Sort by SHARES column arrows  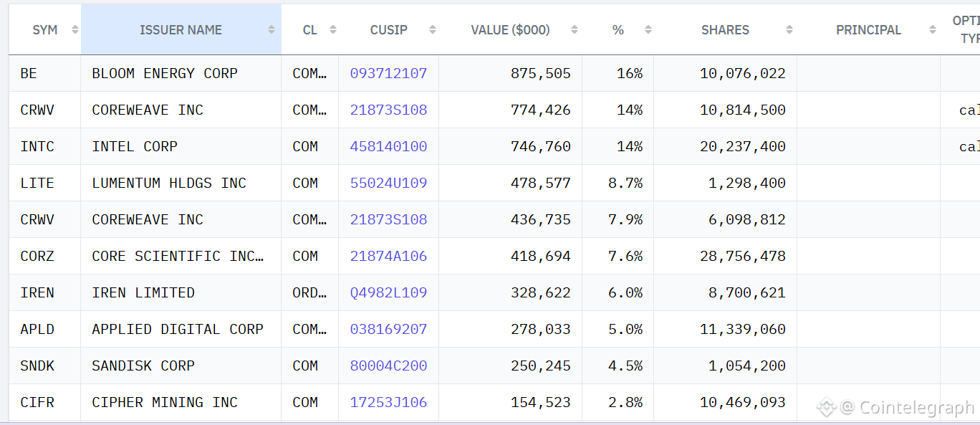click(789, 30)
